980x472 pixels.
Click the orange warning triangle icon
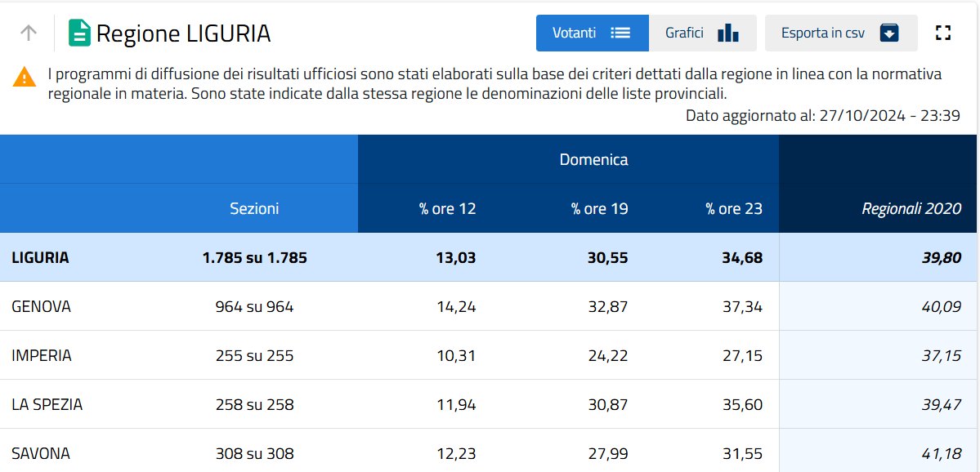click(25, 77)
